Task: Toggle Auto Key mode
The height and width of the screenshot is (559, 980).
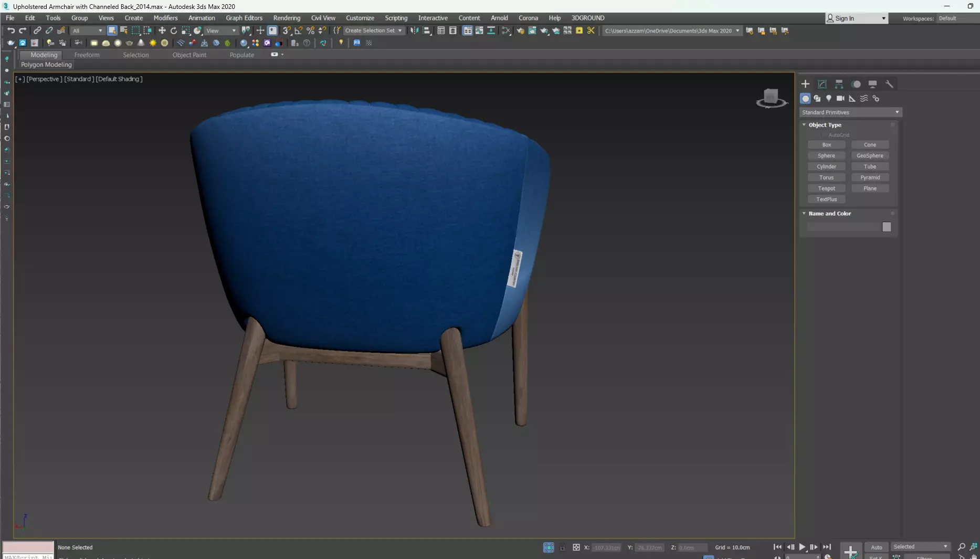Action: coord(876,547)
